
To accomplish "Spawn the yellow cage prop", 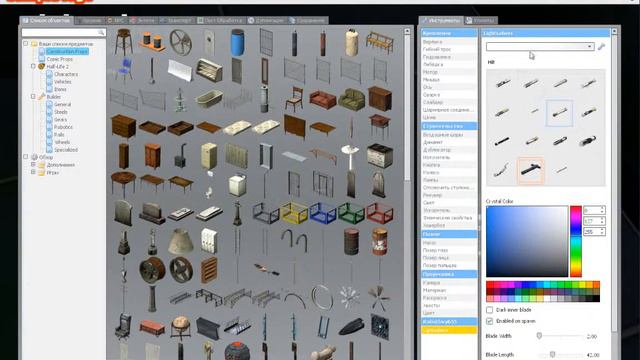I will click(x=294, y=213).
